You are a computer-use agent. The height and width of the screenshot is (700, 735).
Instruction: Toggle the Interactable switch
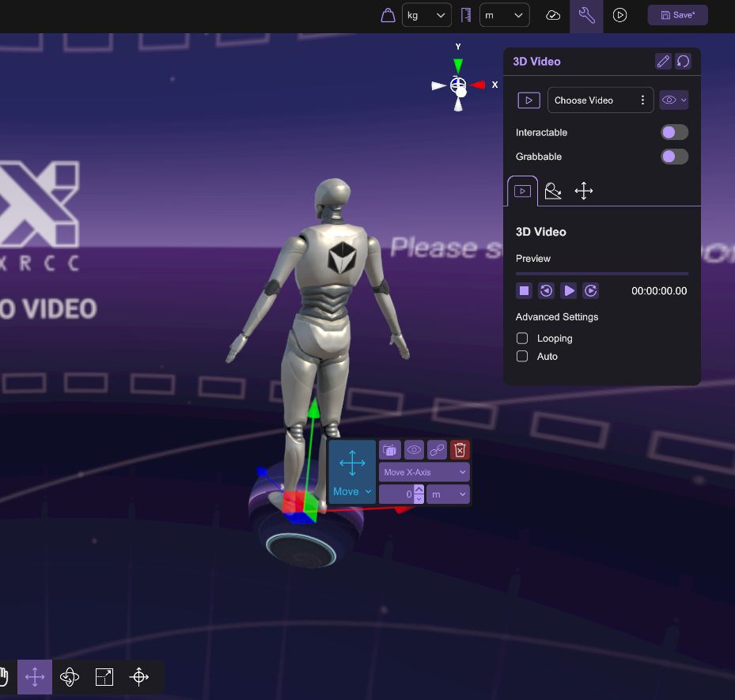[x=674, y=132]
